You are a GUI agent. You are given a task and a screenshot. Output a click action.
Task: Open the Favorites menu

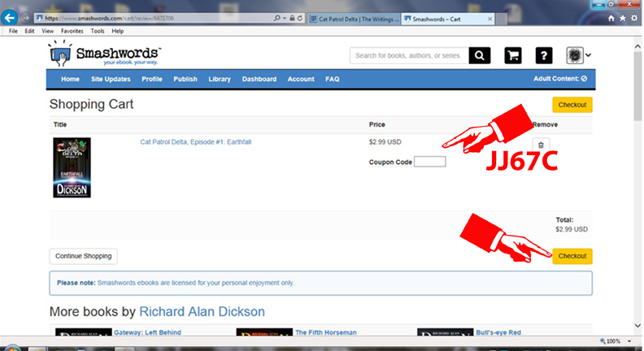coord(72,31)
